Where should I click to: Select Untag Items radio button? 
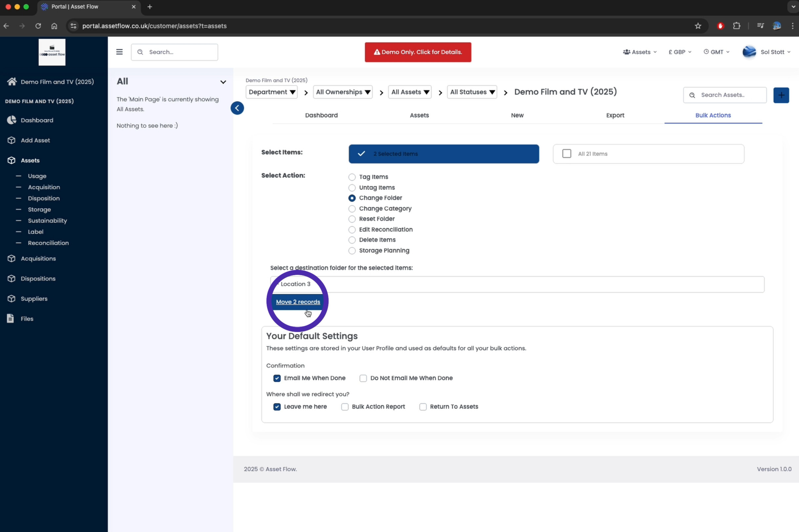(x=352, y=188)
